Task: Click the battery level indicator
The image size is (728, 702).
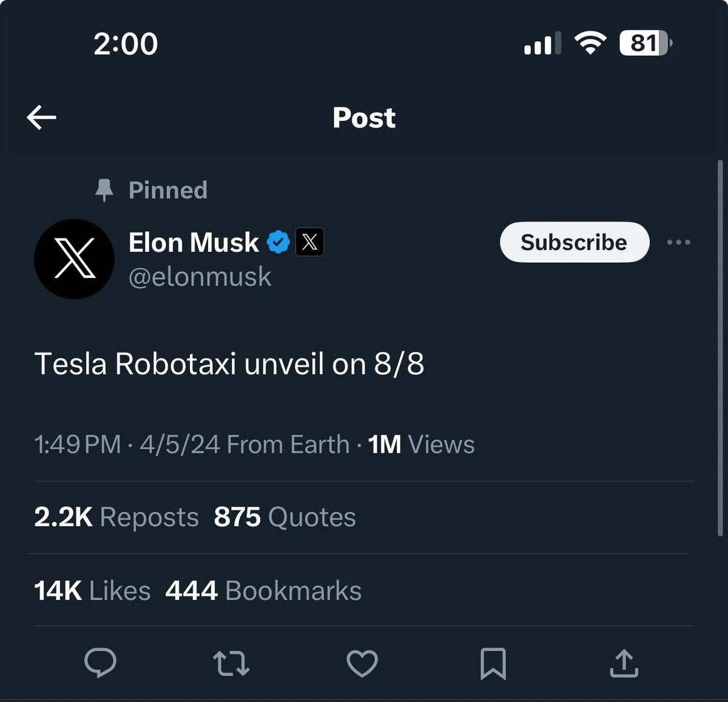Action: [644, 42]
